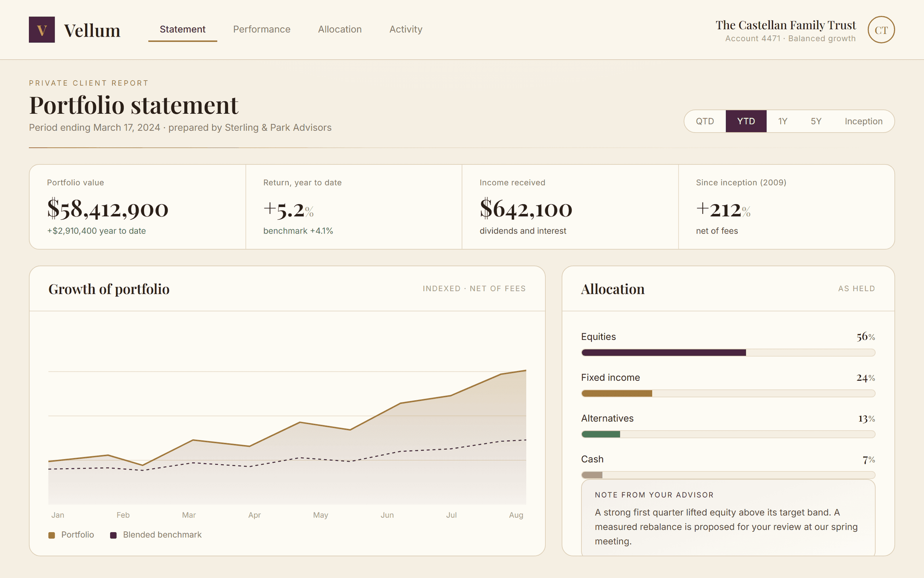Click the Equities allocation bar
924x578 pixels.
click(728, 352)
